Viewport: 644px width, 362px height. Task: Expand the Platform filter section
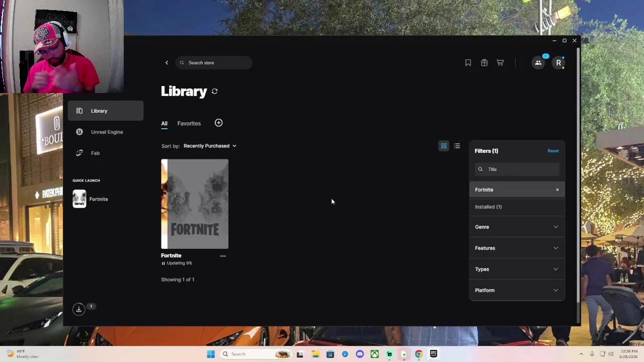tap(517, 290)
